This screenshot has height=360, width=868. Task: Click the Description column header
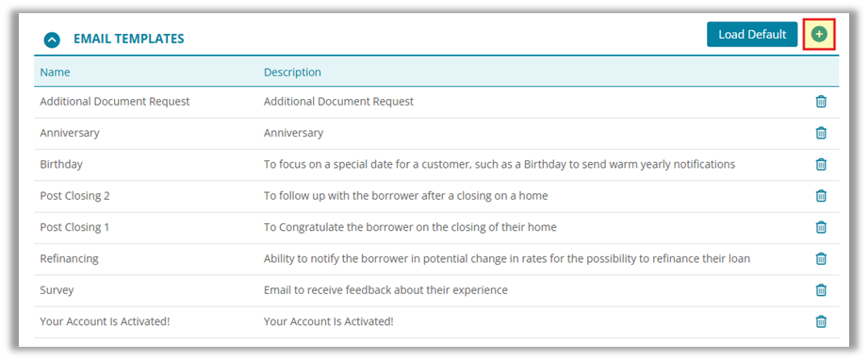pyautogui.click(x=292, y=72)
